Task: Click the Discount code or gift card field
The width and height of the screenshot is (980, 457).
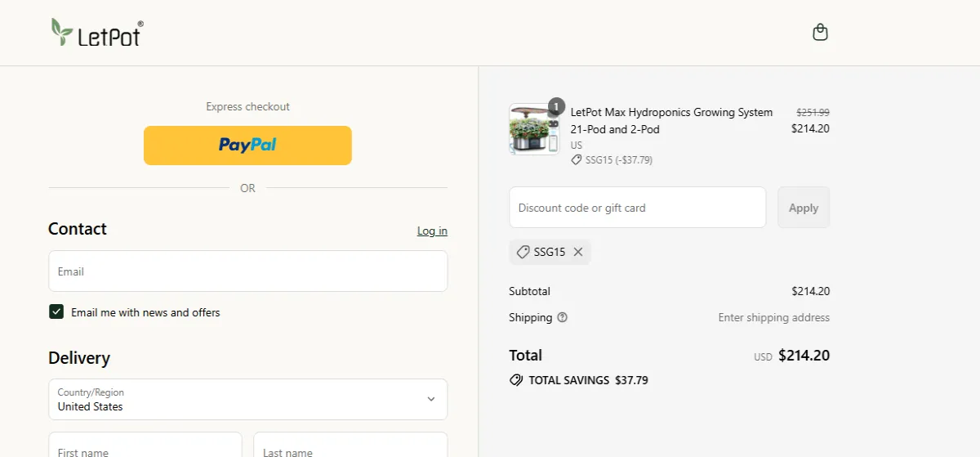Action: (637, 208)
